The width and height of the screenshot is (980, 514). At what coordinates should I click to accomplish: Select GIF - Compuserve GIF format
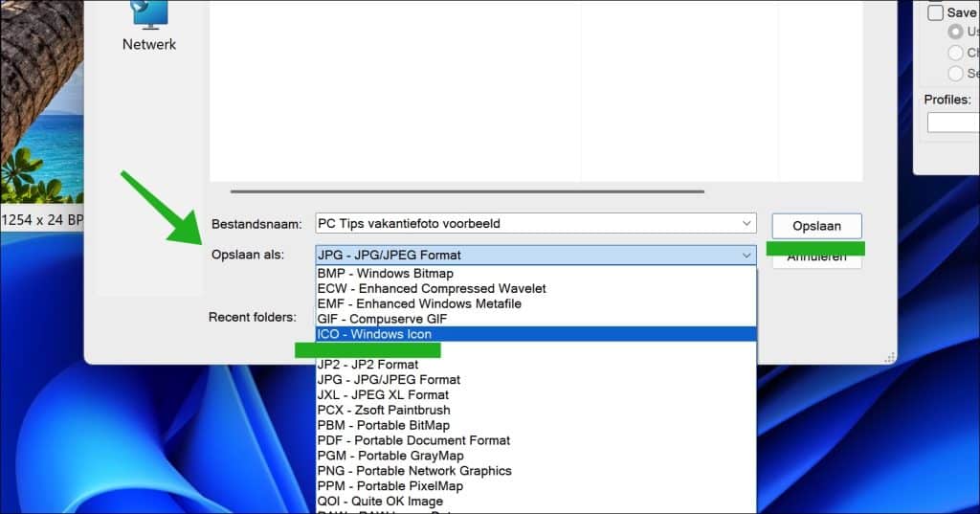[536, 319]
